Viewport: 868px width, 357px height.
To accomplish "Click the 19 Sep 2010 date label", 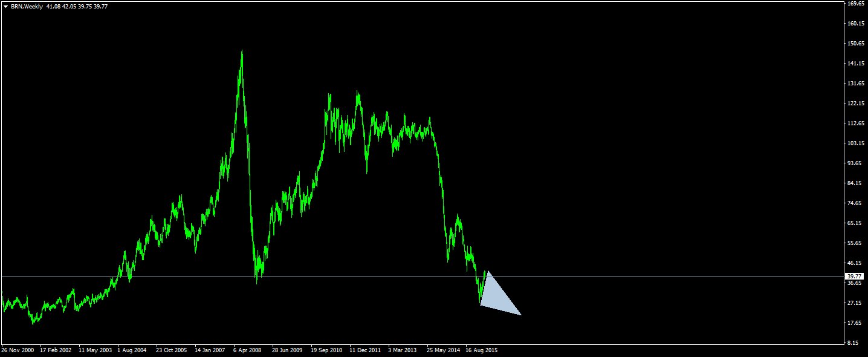I will [x=327, y=350].
